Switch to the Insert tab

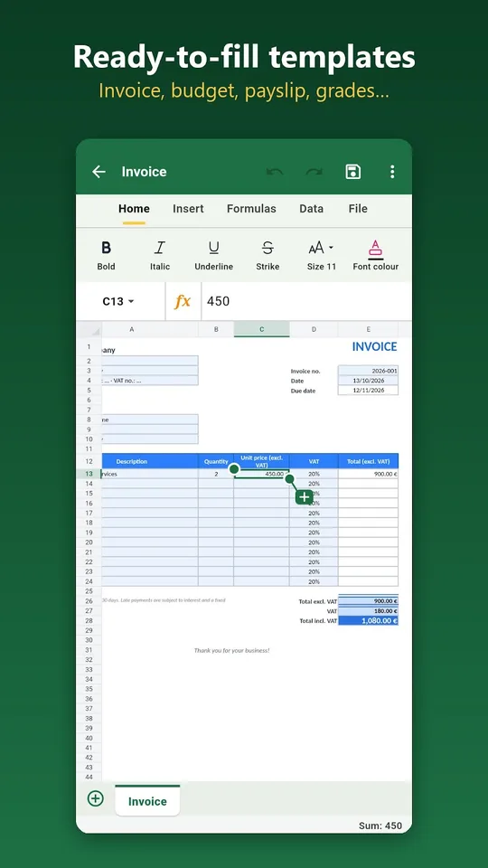point(188,209)
